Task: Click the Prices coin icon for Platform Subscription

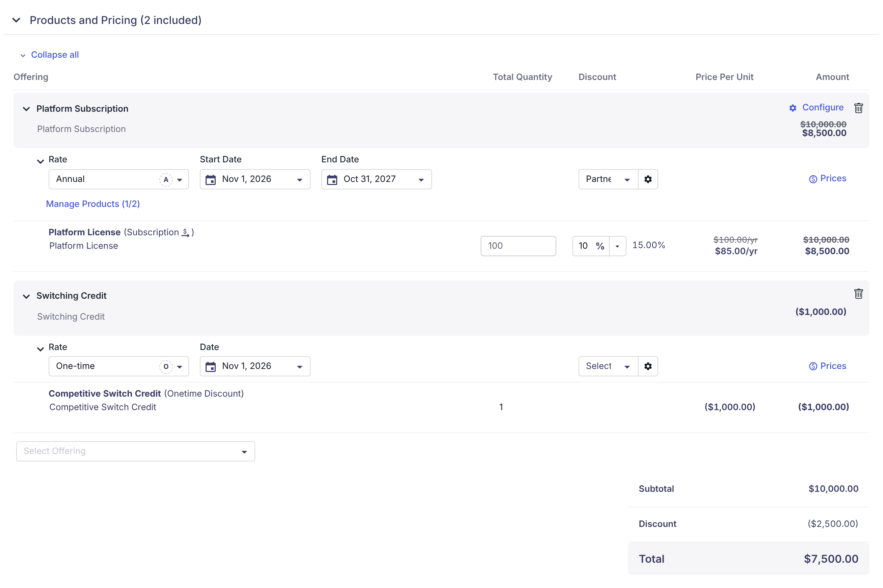Action: (x=813, y=179)
